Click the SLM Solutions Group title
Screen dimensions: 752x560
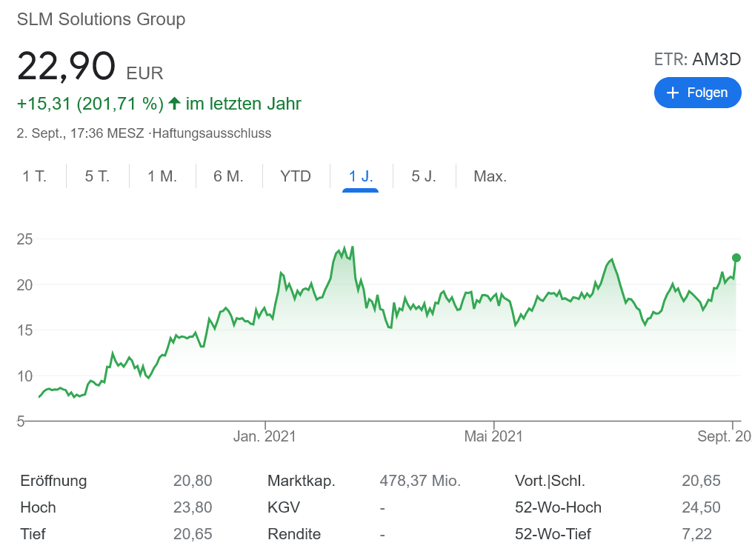(x=101, y=19)
